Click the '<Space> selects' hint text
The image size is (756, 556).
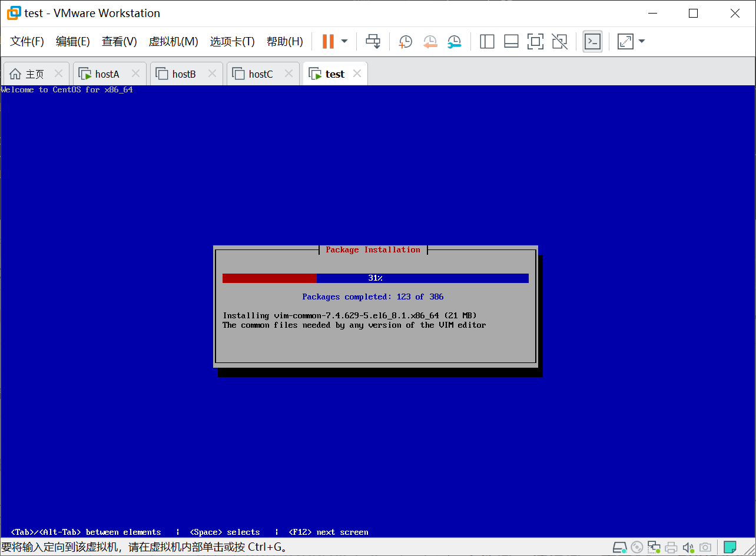tap(225, 532)
